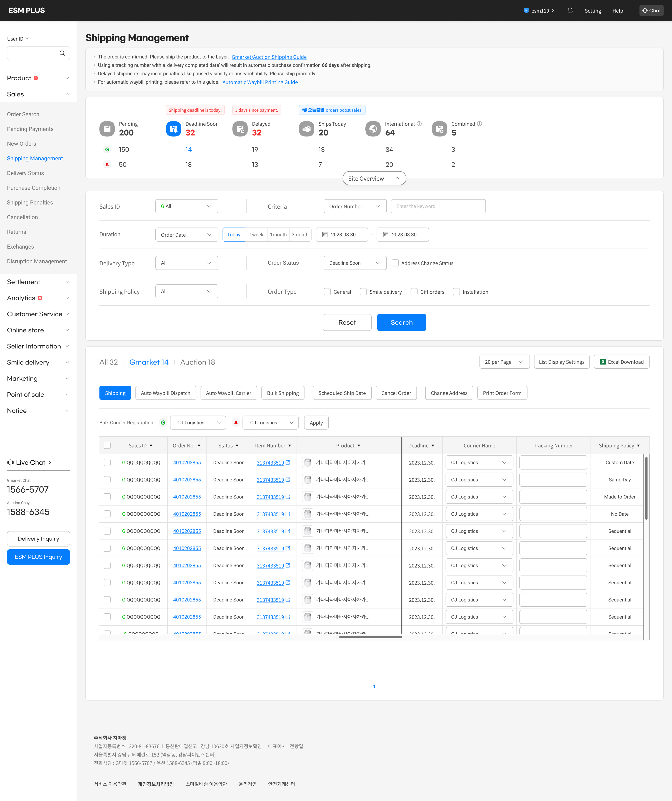Screen dimensions: 672x801
Task: Open the Automatic Waybill Printing Guide link
Action: coord(260,82)
